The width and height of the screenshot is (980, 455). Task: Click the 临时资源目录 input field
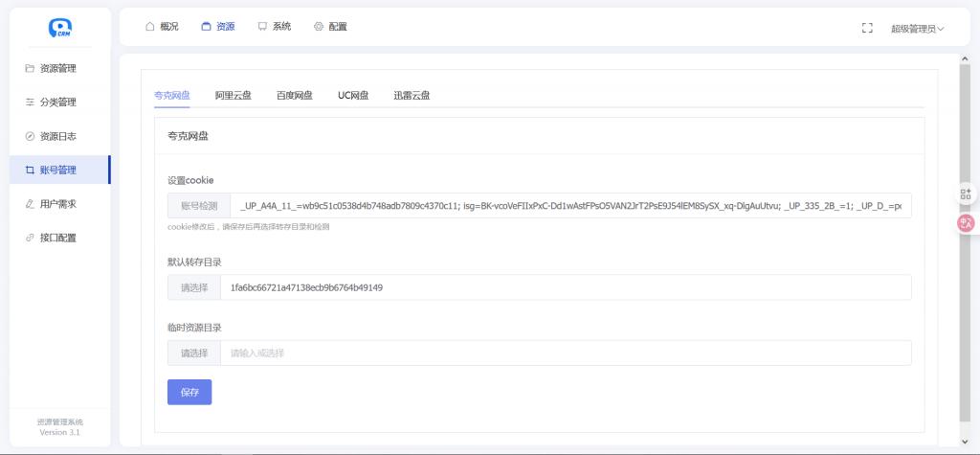[565, 353]
